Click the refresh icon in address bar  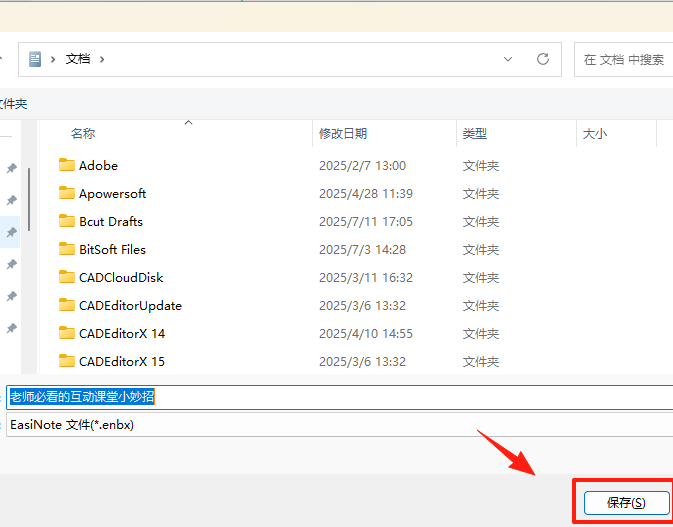(543, 59)
